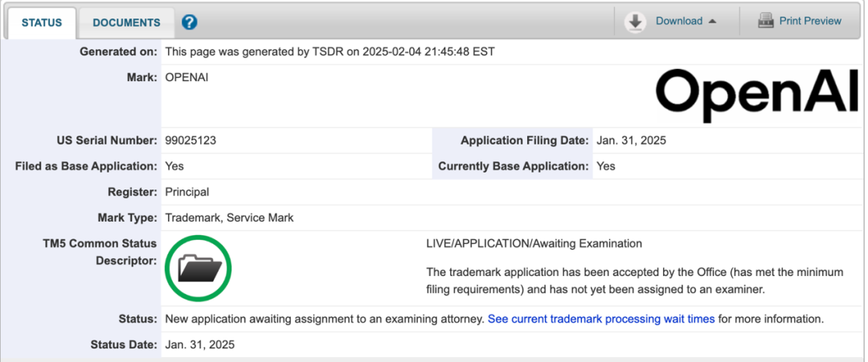The image size is (868, 362).
Task: Click the Status Date value
Action: pyautogui.click(x=199, y=344)
